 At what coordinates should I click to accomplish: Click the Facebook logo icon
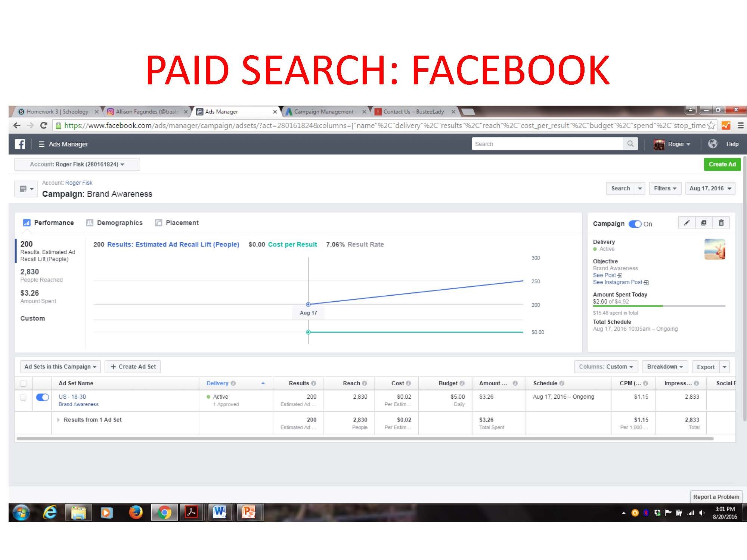click(20, 144)
